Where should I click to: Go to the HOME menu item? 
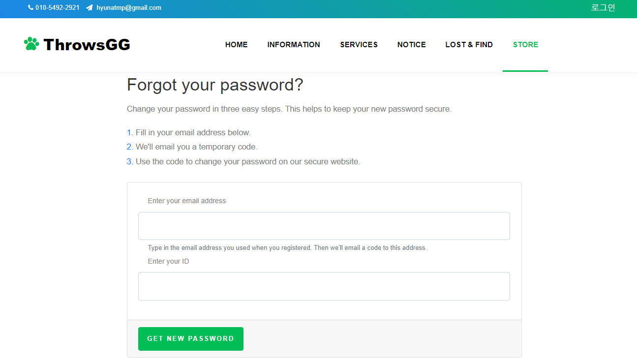pyautogui.click(x=237, y=45)
